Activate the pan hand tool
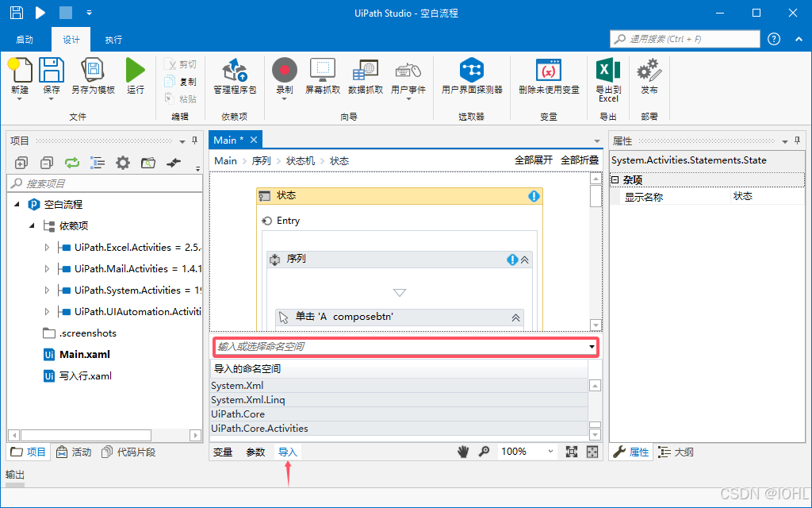Viewport: 812px width, 508px height. [463, 452]
